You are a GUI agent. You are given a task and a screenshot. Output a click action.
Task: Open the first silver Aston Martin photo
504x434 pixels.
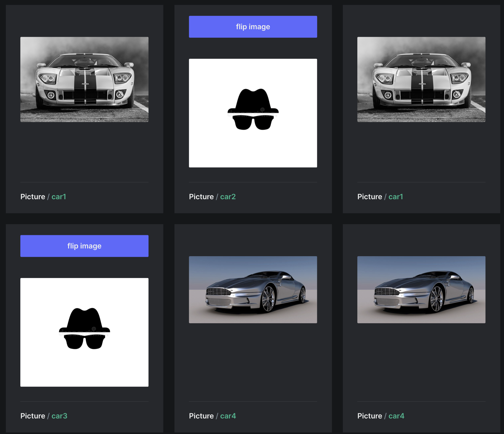point(253,290)
